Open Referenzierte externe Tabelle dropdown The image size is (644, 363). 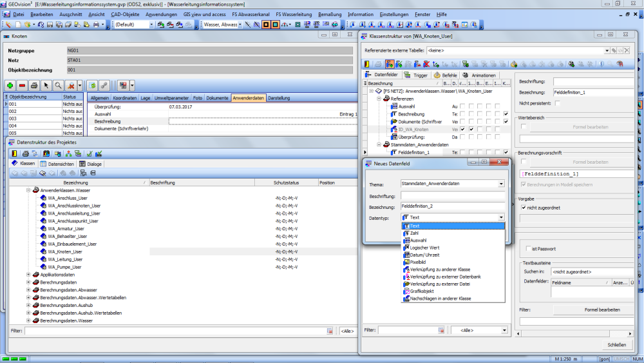[x=607, y=50]
